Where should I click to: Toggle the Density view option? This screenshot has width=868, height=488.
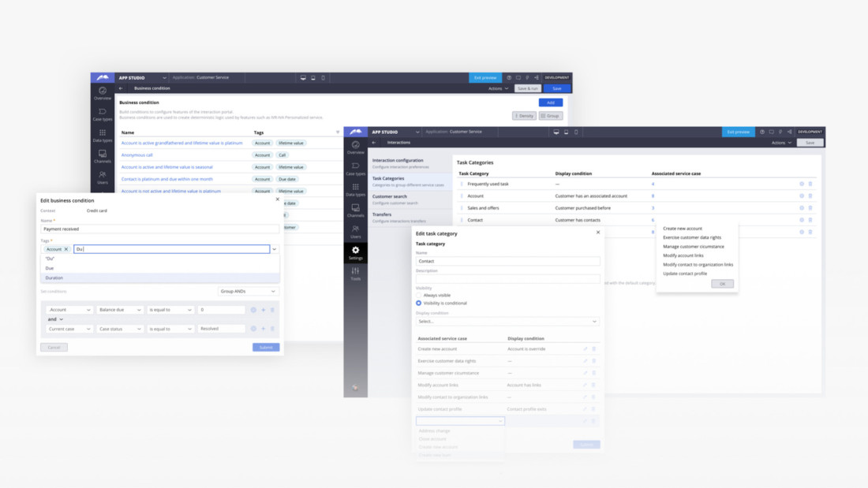523,116
